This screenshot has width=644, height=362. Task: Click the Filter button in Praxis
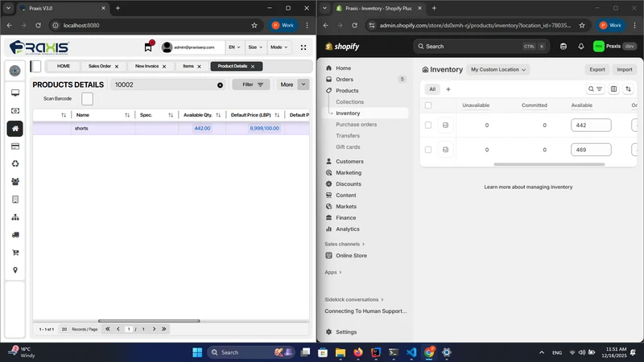251,84
